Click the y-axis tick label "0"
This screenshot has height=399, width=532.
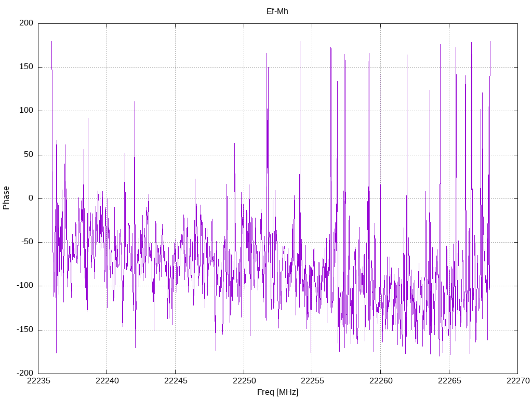(31, 198)
